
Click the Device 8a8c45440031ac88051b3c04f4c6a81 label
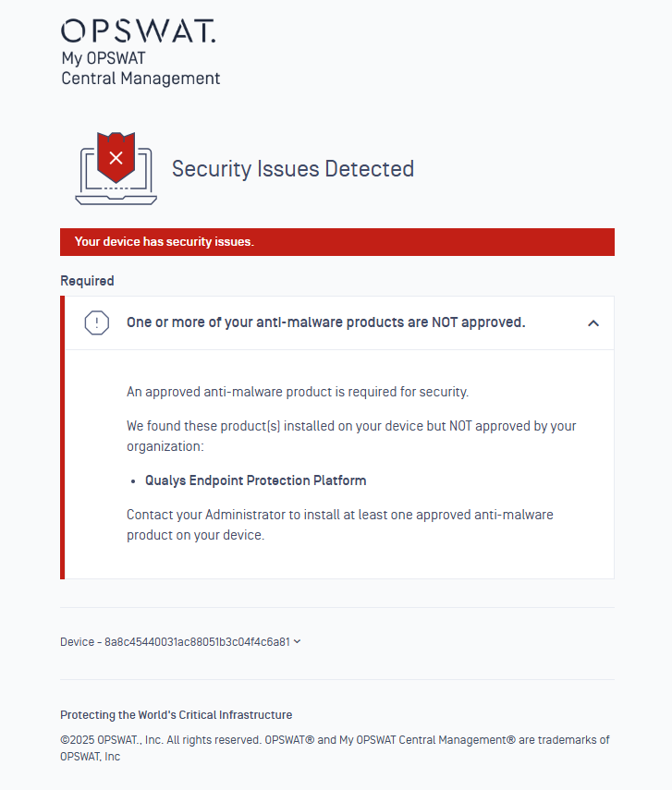[x=175, y=642]
